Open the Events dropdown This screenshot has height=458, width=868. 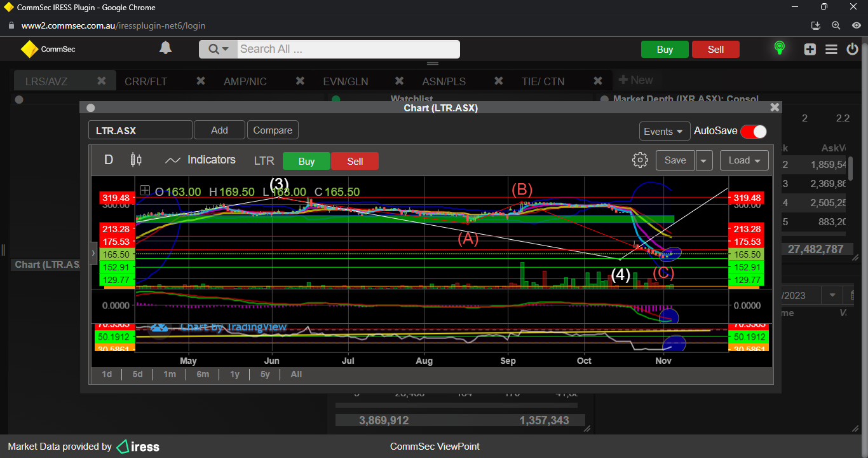click(665, 131)
